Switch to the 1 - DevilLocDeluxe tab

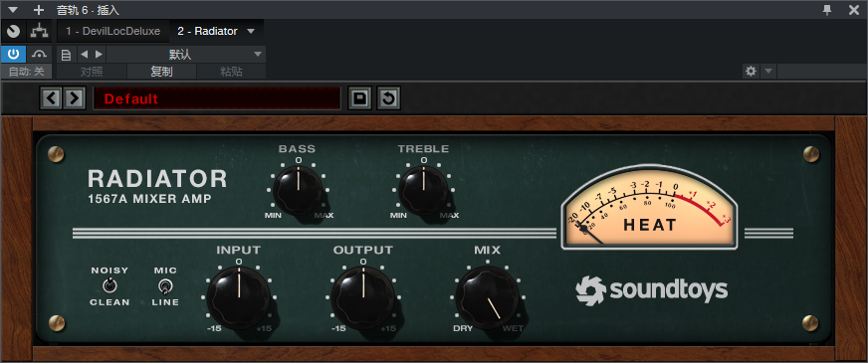tap(112, 31)
